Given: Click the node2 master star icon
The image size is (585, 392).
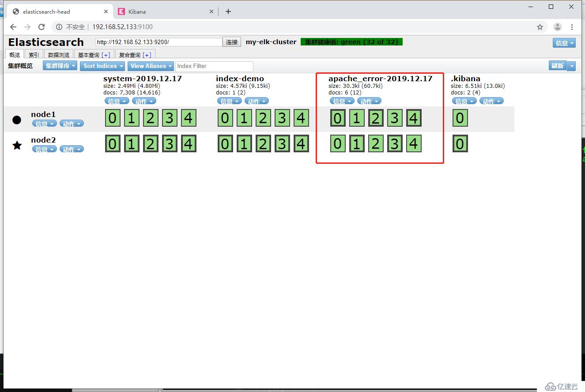Looking at the screenshot, I should point(17,145).
